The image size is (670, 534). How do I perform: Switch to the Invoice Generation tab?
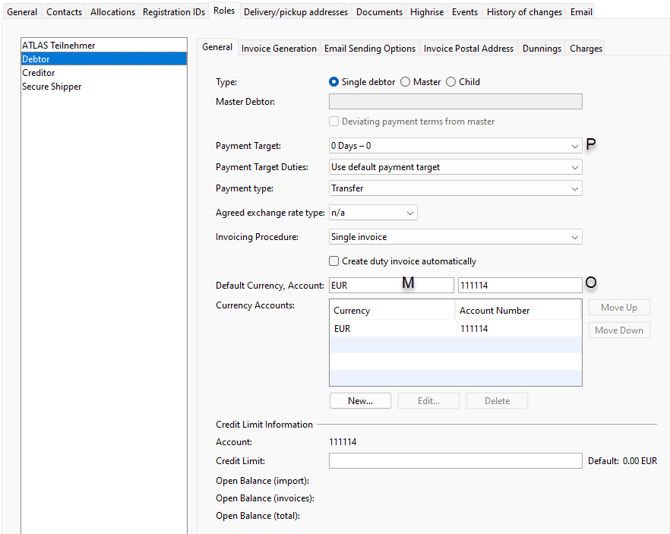tap(279, 48)
